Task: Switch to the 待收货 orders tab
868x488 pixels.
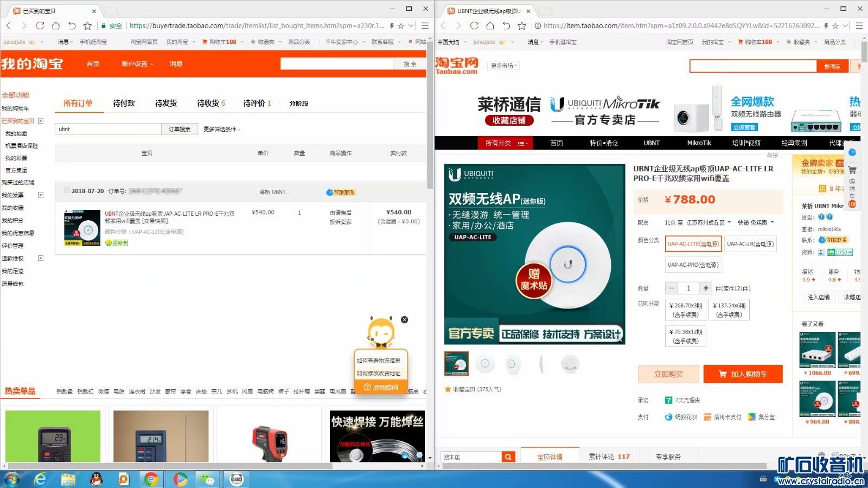Action: coord(211,103)
